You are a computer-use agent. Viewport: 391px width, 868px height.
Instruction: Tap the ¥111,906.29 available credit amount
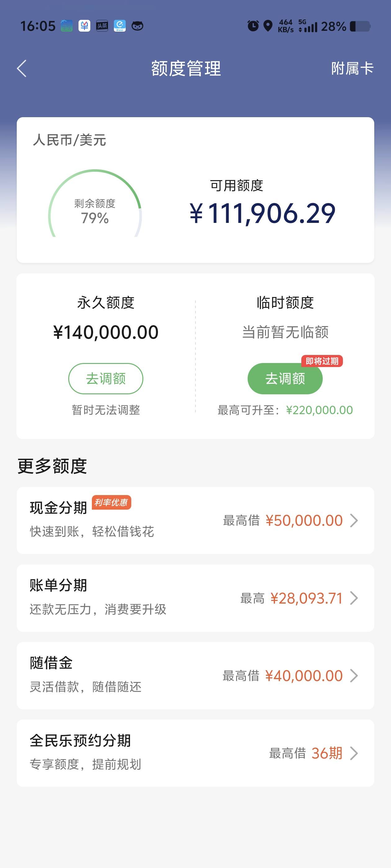click(x=263, y=213)
